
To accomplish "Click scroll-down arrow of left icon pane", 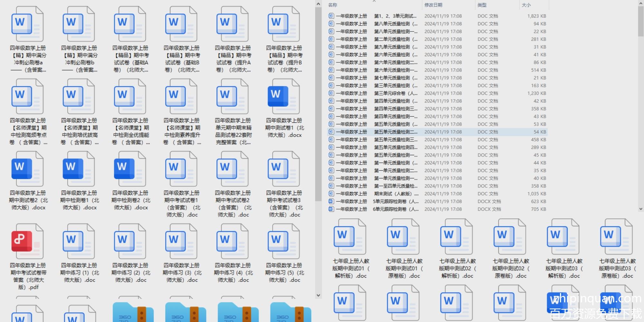I will 318,295.
